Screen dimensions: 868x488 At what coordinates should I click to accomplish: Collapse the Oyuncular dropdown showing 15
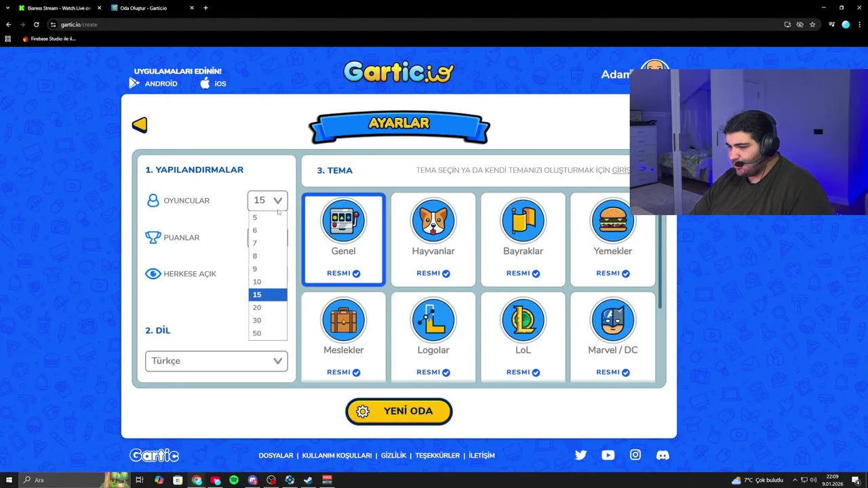[268, 201]
